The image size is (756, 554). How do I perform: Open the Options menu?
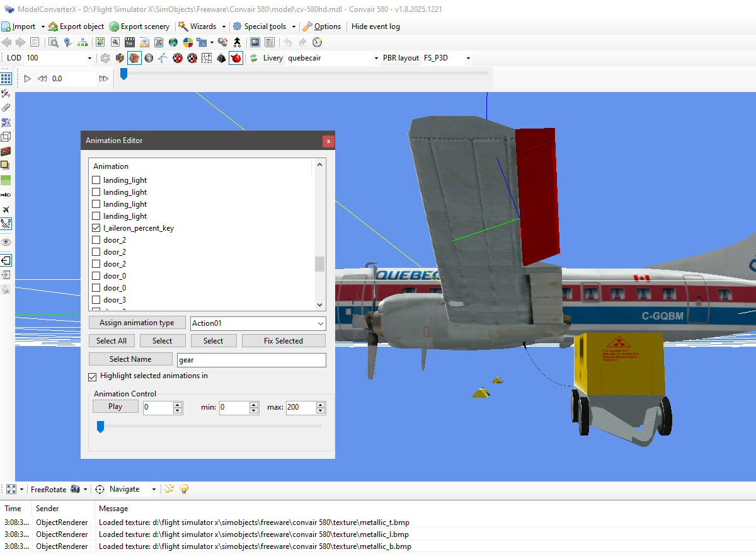pyautogui.click(x=322, y=26)
